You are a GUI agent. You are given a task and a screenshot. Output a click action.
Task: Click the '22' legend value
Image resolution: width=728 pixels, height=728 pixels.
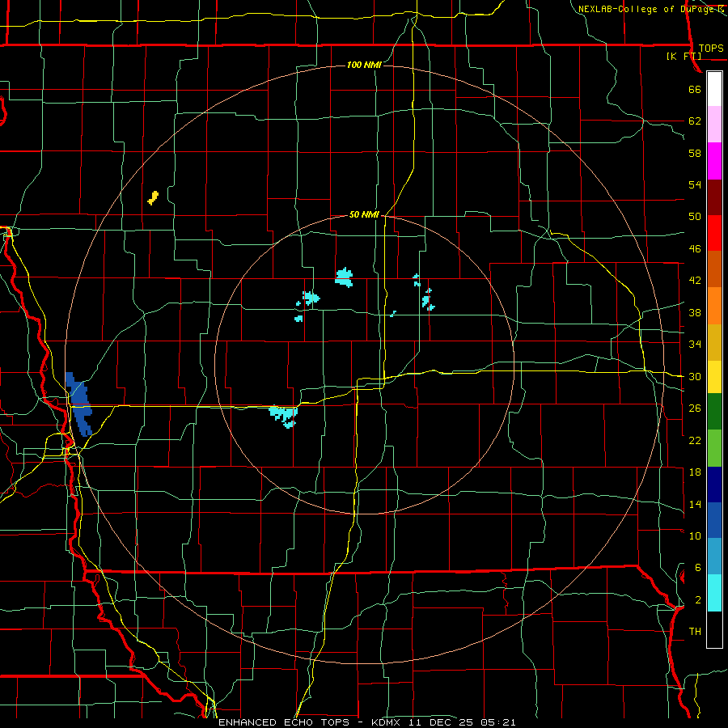tap(695, 440)
